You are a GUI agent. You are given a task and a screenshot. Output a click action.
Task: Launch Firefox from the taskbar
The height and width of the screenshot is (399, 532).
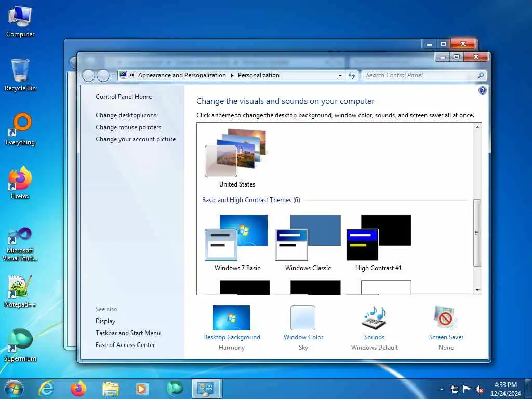pos(78,389)
